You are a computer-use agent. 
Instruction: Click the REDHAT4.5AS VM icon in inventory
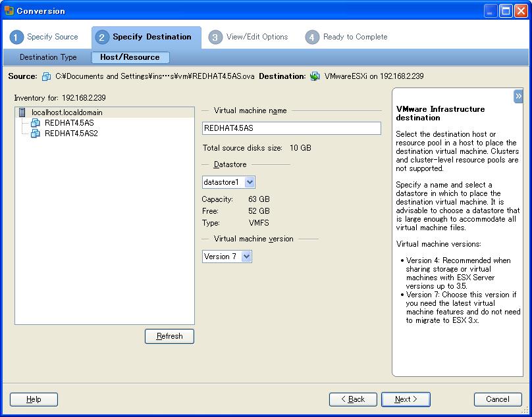tap(35, 123)
